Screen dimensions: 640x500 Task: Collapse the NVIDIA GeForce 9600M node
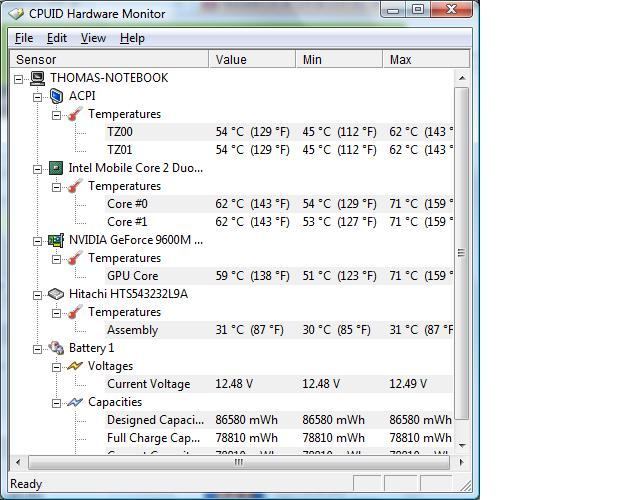pos(38,241)
